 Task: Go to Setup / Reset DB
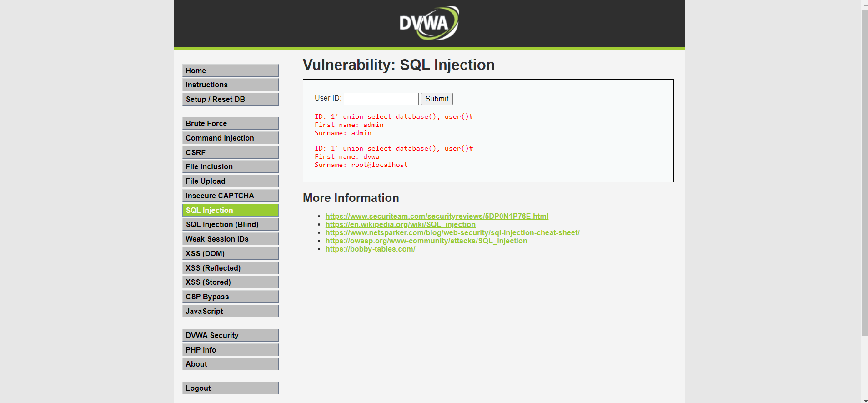pyautogui.click(x=231, y=99)
